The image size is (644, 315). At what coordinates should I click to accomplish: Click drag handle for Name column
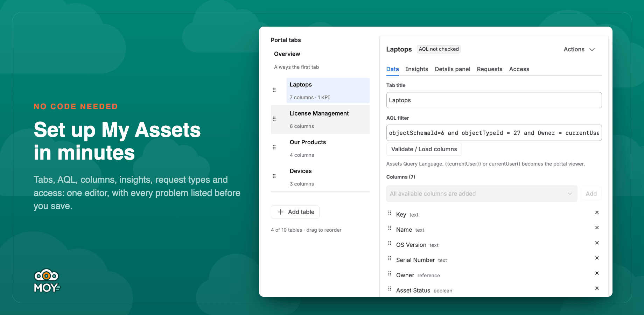coord(390,228)
